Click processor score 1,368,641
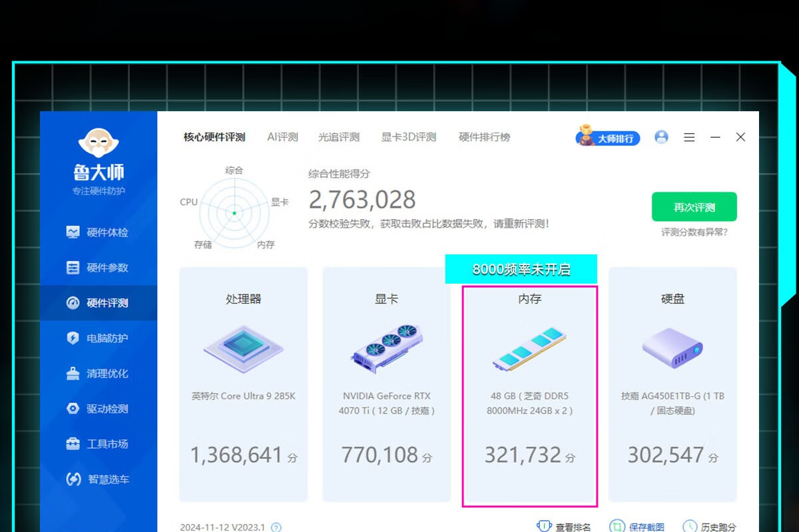The image size is (799, 532). click(237, 455)
